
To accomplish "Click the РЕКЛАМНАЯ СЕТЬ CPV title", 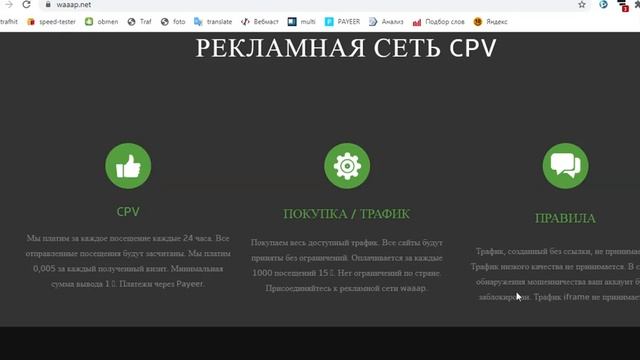I will pyautogui.click(x=346, y=48).
